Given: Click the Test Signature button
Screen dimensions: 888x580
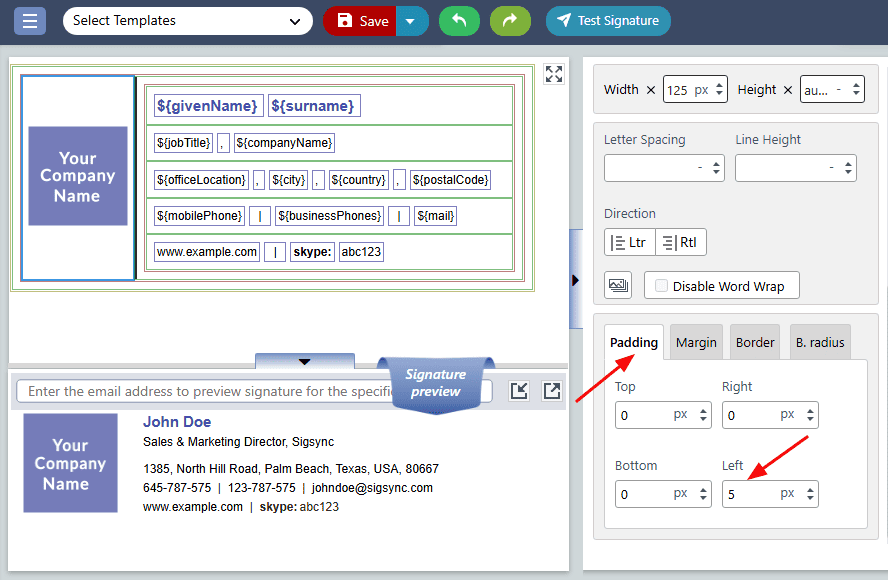Looking at the screenshot, I should click(608, 21).
